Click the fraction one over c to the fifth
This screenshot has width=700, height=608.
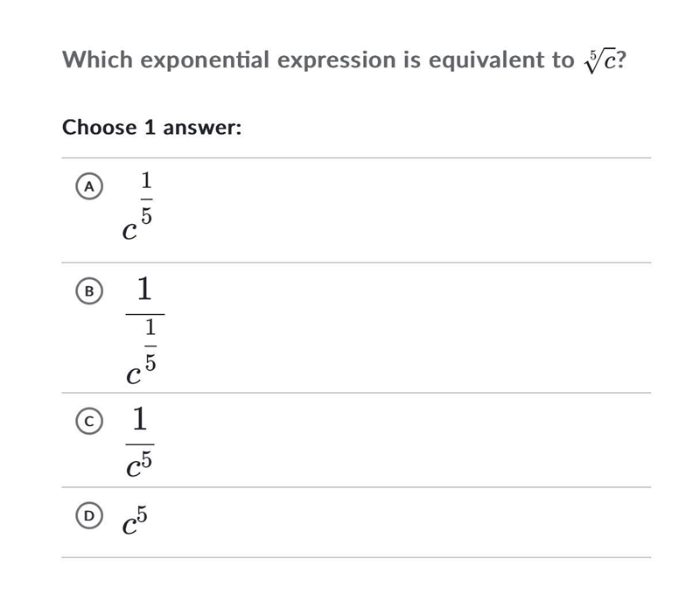tap(140, 441)
